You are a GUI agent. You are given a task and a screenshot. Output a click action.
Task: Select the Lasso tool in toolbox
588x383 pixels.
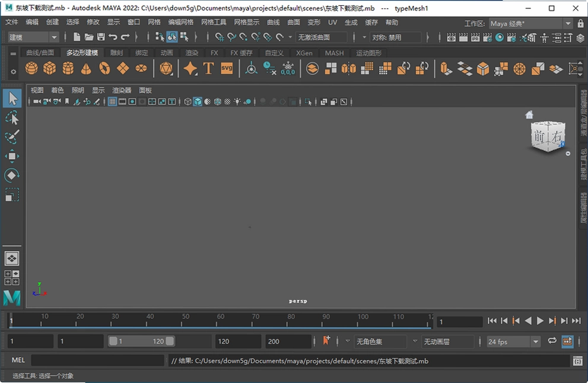[x=12, y=118]
